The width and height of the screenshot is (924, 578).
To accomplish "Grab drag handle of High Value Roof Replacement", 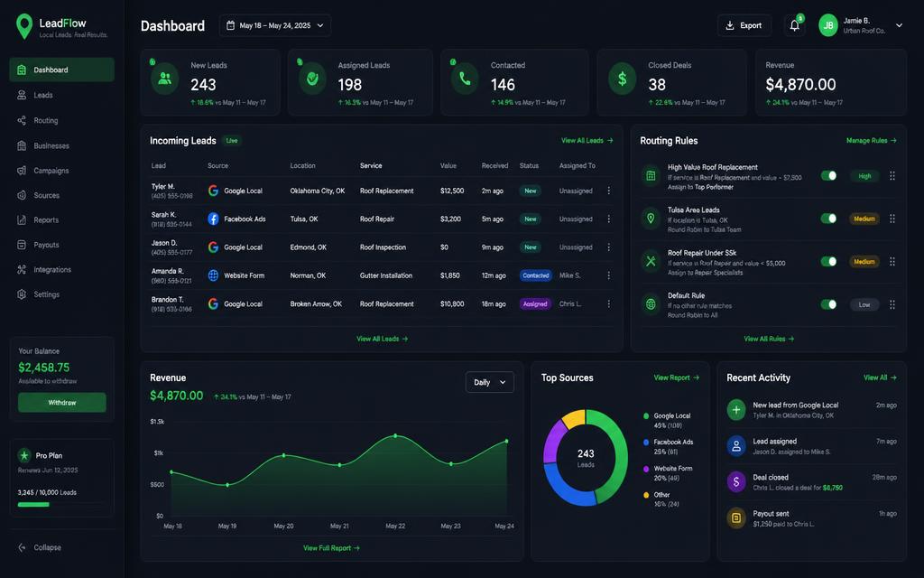I will tap(892, 176).
